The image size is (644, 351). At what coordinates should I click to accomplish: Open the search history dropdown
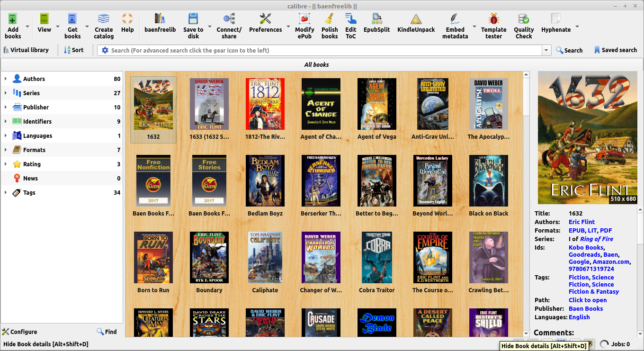click(547, 50)
